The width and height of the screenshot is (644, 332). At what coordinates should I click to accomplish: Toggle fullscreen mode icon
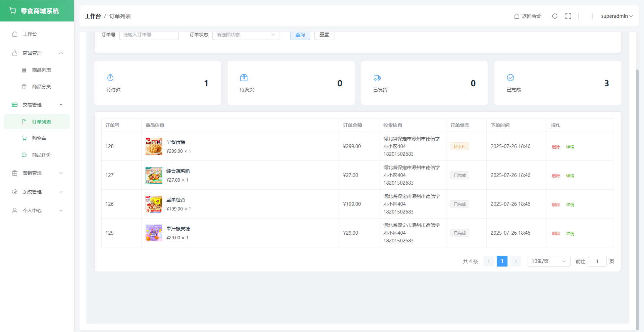[568, 16]
